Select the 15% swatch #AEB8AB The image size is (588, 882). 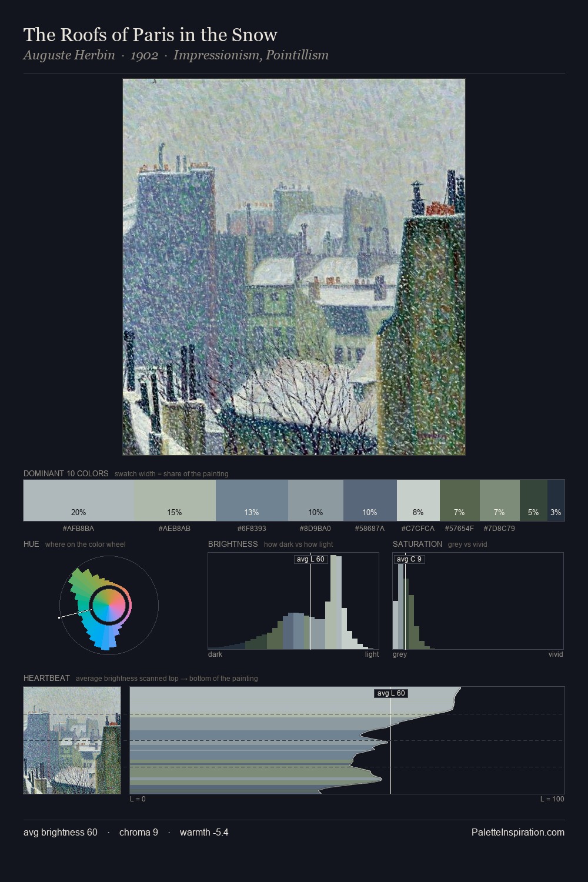pyautogui.click(x=175, y=500)
